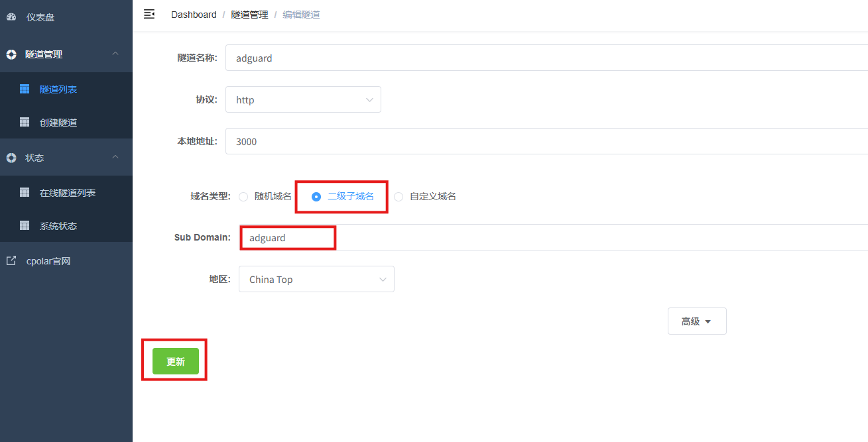The image size is (868, 442).
Task: Click the green 更新 button
Action: [176, 361]
